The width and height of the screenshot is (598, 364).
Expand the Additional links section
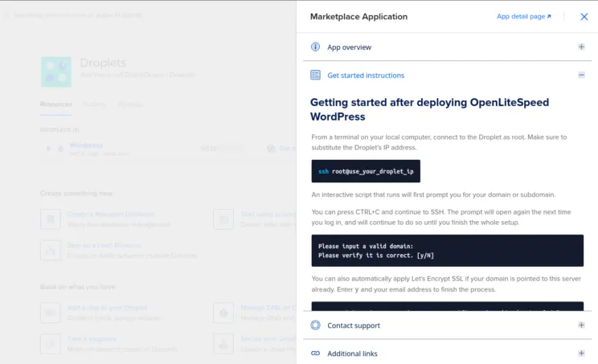pos(581,354)
